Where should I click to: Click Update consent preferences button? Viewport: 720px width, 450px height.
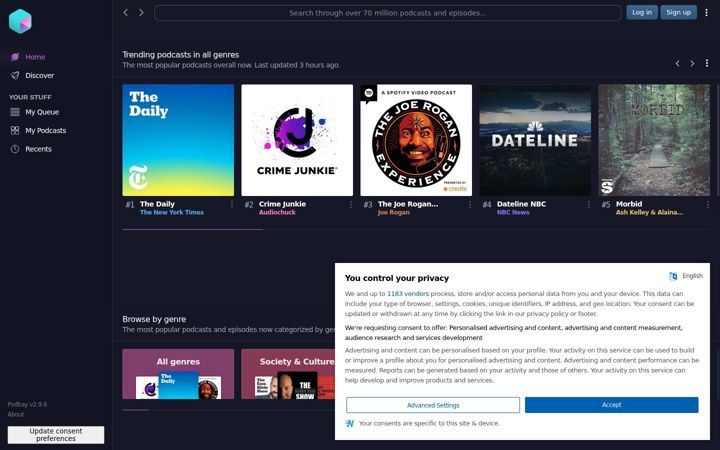tap(56, 435)
